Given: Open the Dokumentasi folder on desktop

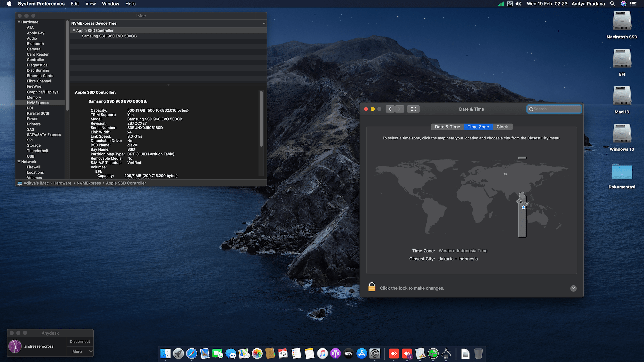Looking at the screenshot, I should coord(622,172).
